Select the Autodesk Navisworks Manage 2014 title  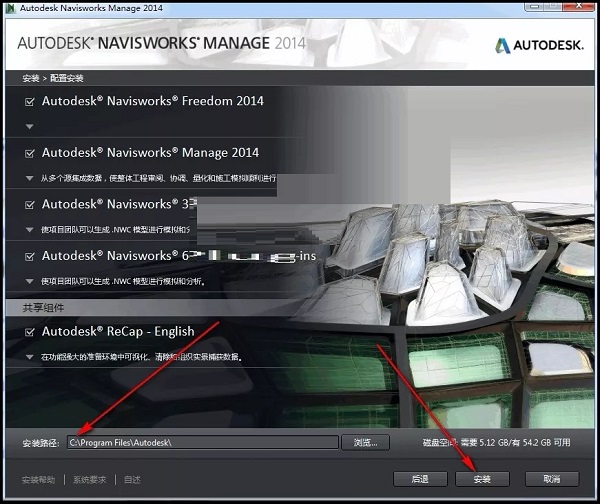pyautogui.click(x=150, y=153)
